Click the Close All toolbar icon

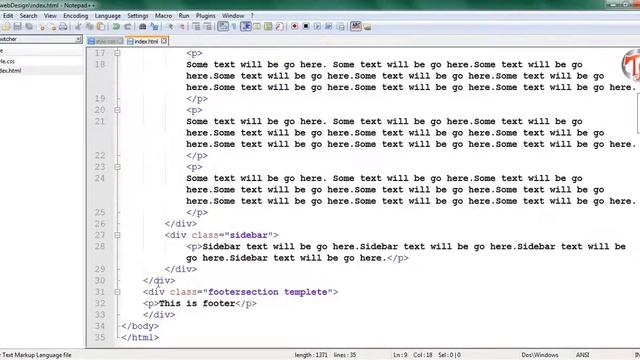pyautogui.click(x=53, y=27)
